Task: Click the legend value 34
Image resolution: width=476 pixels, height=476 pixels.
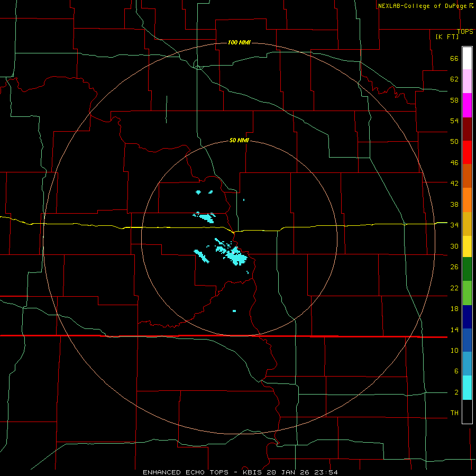Action: (x=454, y=225)
